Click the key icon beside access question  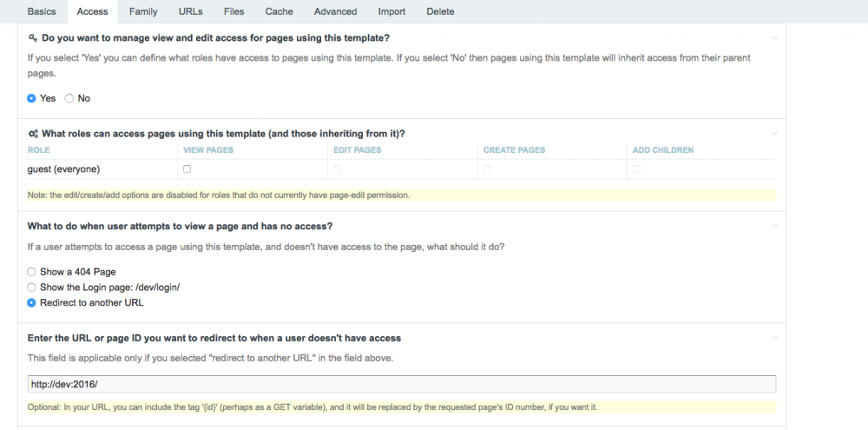(33, 38)
